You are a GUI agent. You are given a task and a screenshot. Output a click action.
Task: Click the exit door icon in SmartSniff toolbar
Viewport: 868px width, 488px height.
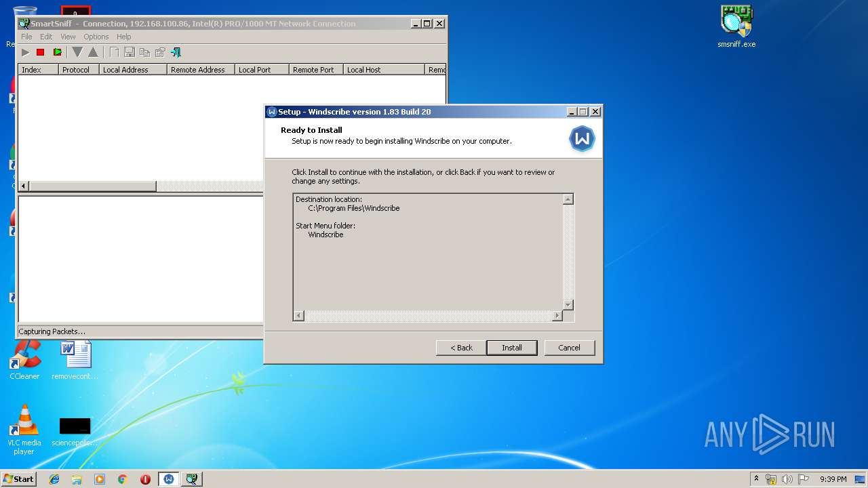click(176, 52)
